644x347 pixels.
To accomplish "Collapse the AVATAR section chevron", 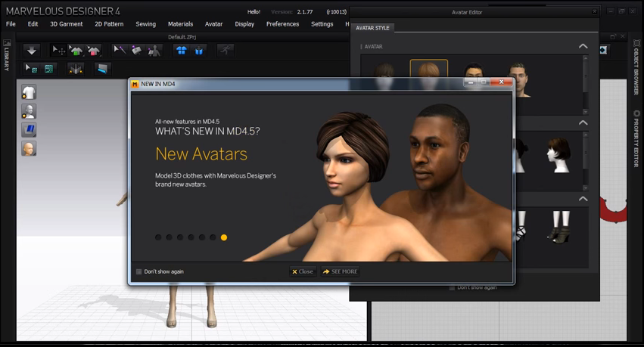I will [583, 46].
